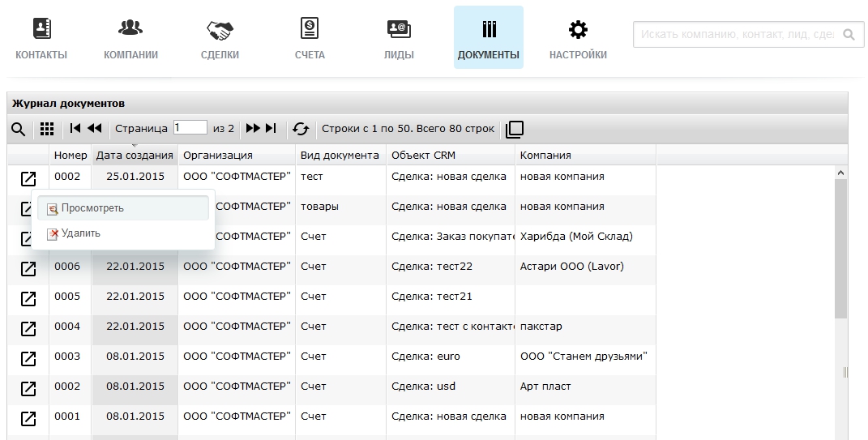
Task: Open the Лиды section
Action: coord(399,38)
